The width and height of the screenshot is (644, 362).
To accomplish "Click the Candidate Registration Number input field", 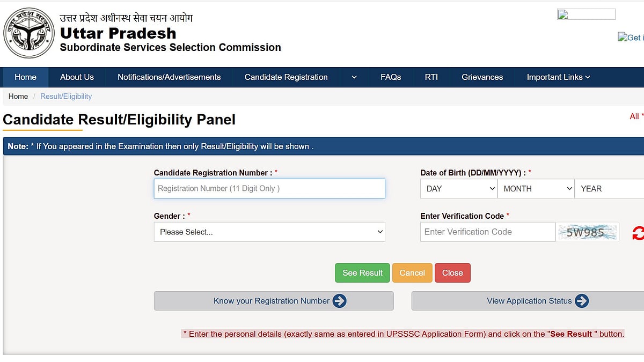I will point(269,188).
